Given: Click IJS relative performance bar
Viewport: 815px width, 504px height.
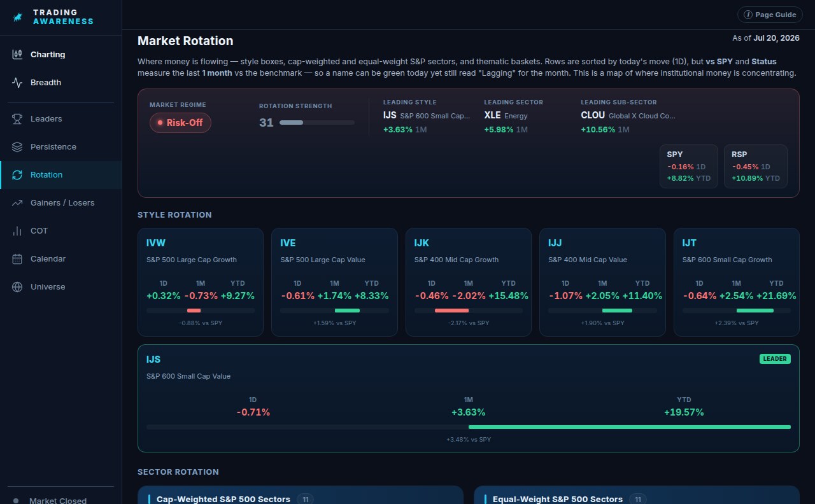Looking at the screenshot, I should click(x=469, y=427).
